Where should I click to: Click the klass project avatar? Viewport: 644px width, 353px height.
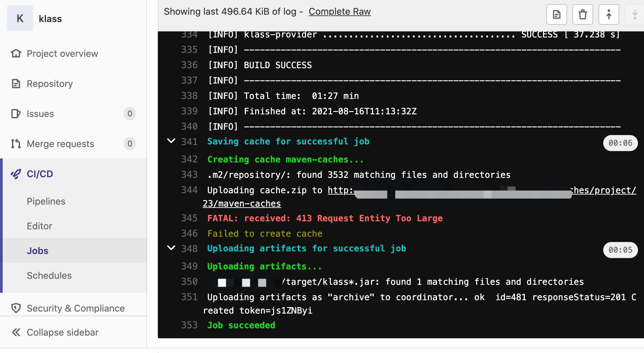tap(20, 18)
